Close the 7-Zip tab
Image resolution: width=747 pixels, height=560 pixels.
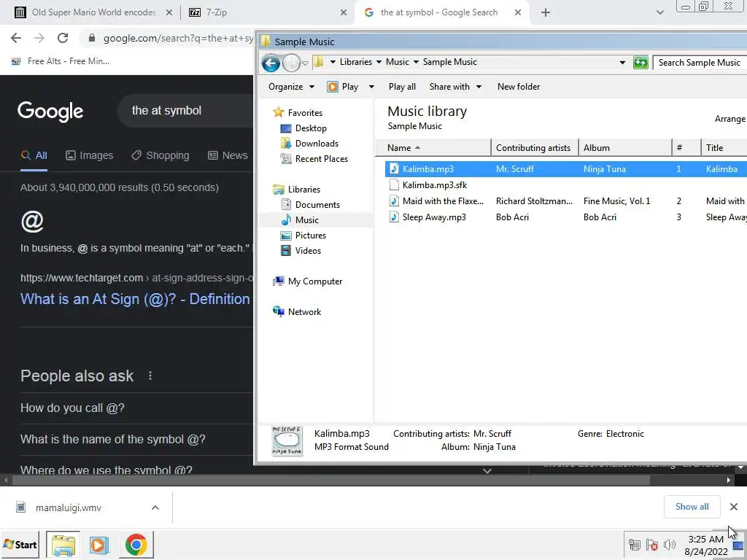(x=343, y=13)
